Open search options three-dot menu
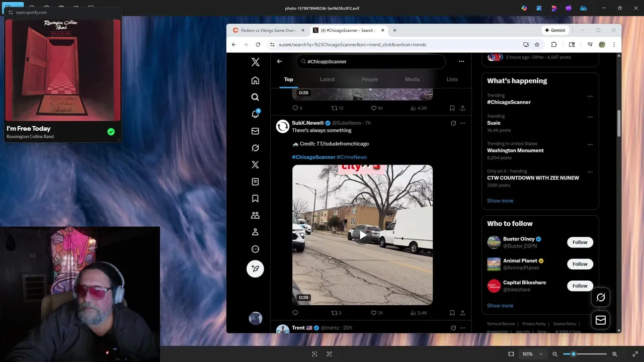The height and width of the screenshot is (362, 644). point(461,61)
